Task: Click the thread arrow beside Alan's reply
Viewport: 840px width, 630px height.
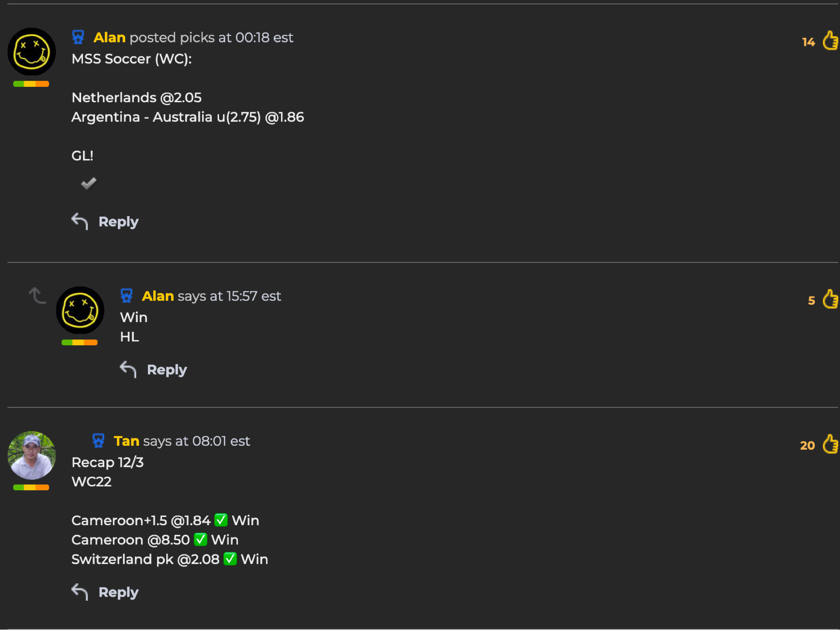Action: (x=38, y=296)
